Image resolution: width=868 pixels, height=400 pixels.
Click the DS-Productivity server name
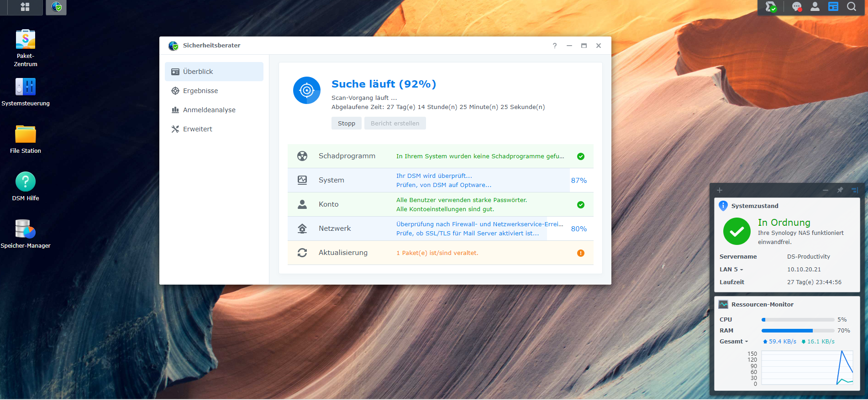click(809, 257)
